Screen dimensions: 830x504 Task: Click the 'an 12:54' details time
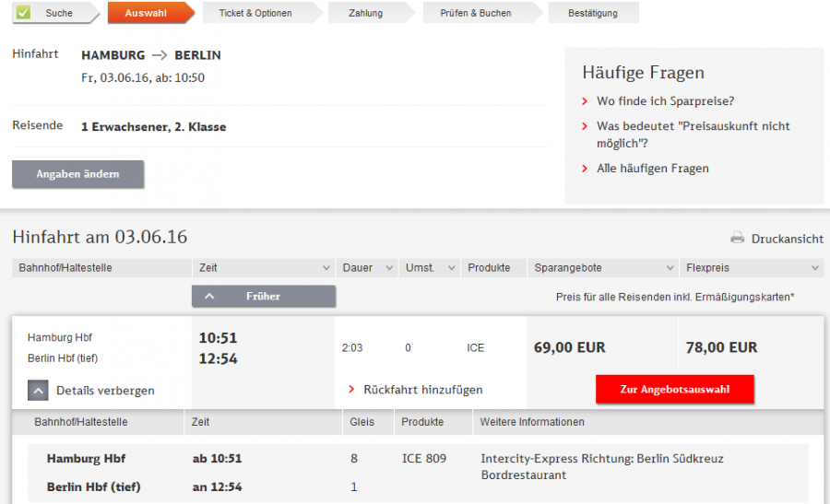(x=217, y=486)
